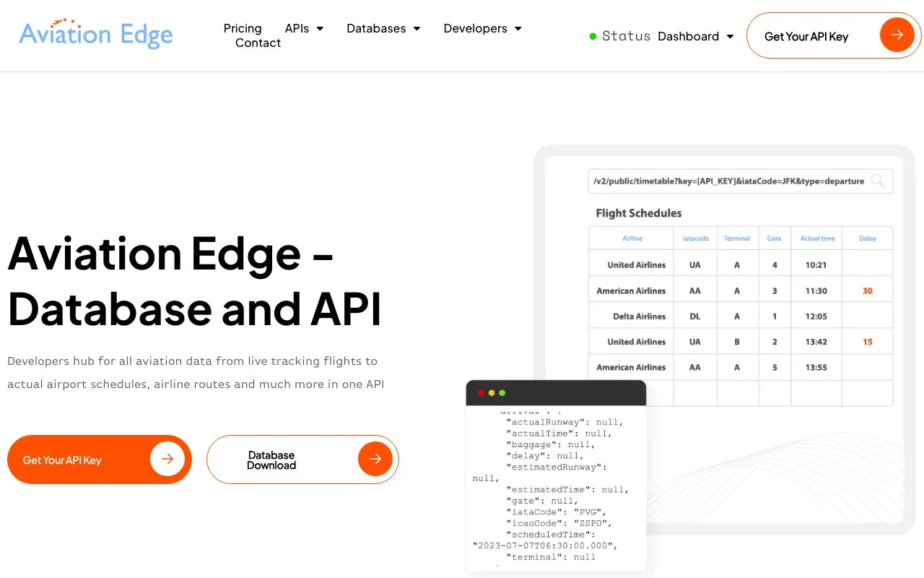924x578 pixels.
Task: Open the Pricing page
Action: click(x=243, y=28)
